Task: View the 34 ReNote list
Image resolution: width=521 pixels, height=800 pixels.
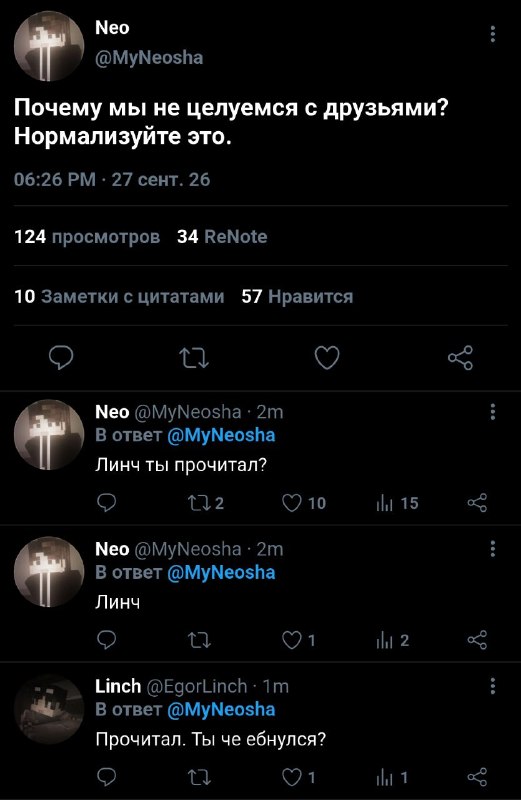Action: pos(222,237)
